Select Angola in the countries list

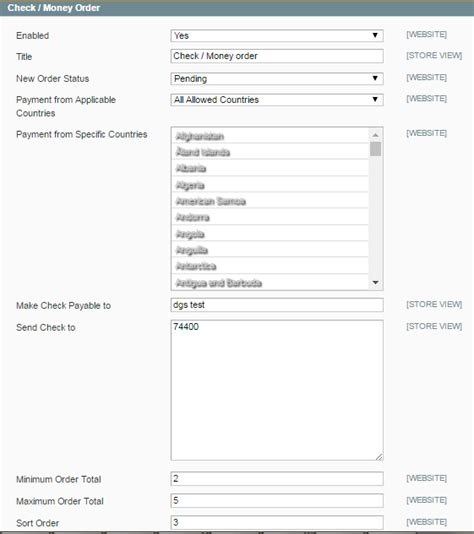click(x=270, y=234)
